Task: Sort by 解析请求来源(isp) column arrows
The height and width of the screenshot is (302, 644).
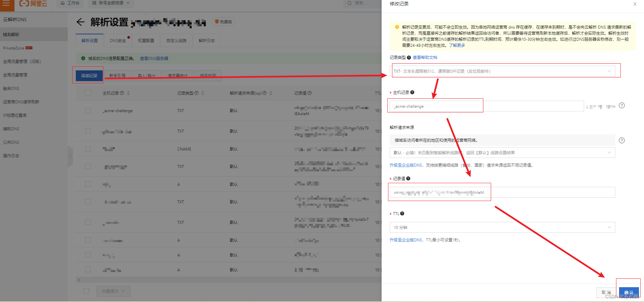Action: click(x=271, y=93)
